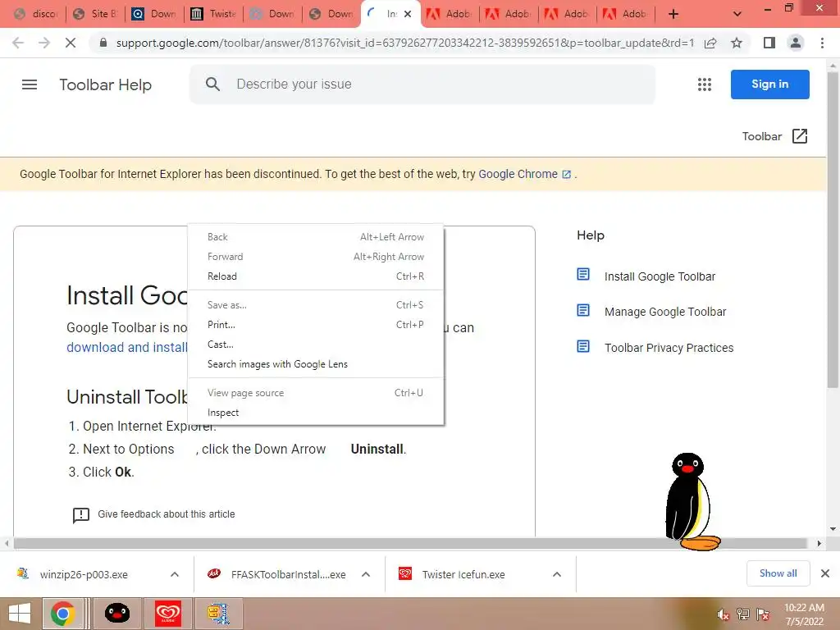Screen dimensions: 840x630
Task: Switch to the disco browser tab
Action: click(36, 14)
